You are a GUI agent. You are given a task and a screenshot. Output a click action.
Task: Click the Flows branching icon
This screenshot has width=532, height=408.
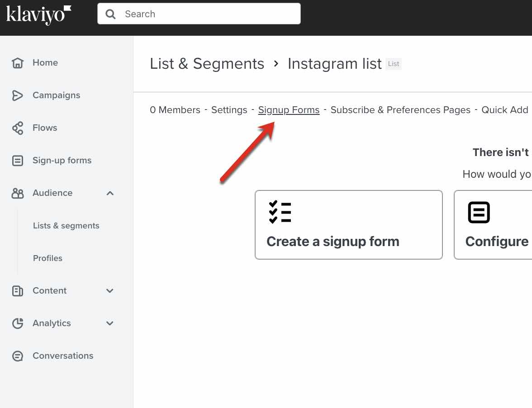17,128
